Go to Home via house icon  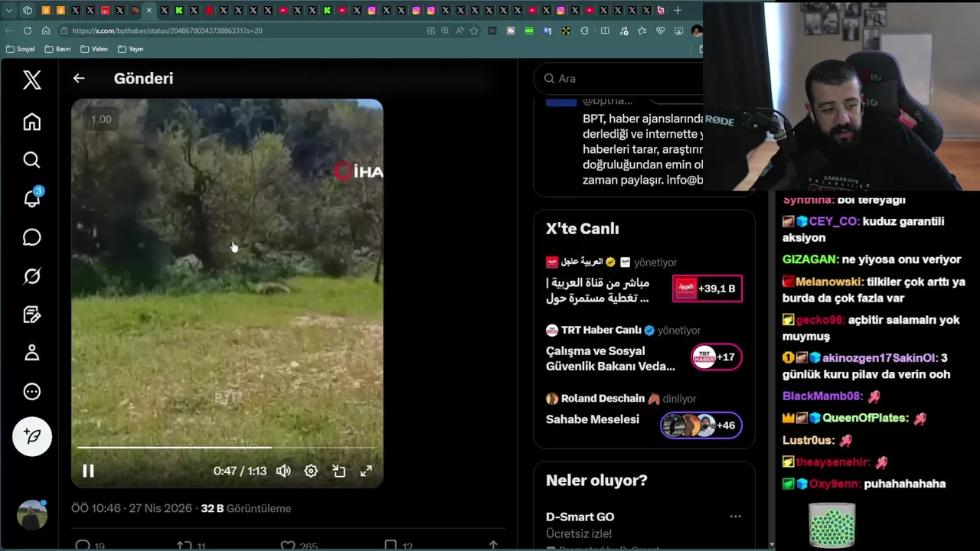(31, 122)
